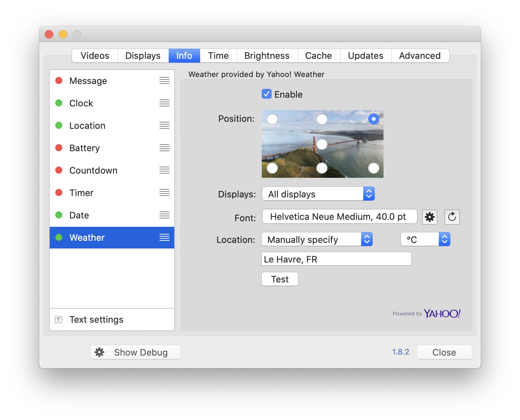This screenshot has height=420, width=520.
Task: Switch to the Advanced tab
Action: click(x=420, y=56)
